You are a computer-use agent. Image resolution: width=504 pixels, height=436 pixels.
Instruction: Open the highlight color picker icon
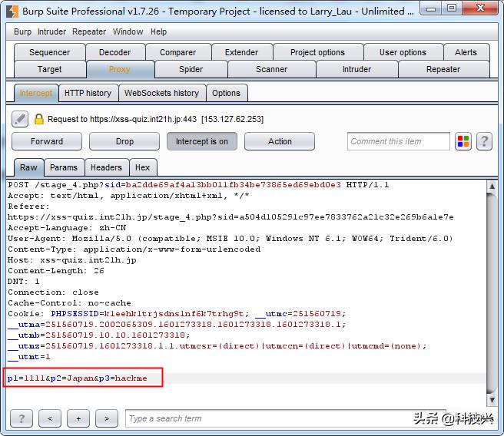coord(463,141)
